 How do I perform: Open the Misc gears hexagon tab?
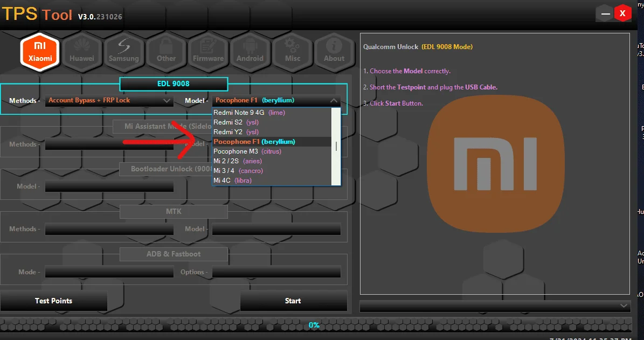293,52
